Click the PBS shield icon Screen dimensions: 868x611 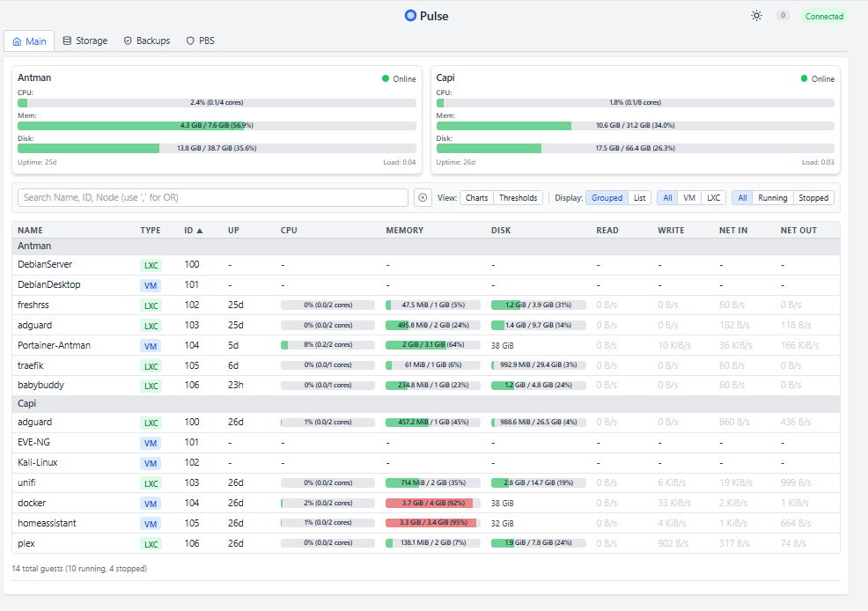point(190,40)
